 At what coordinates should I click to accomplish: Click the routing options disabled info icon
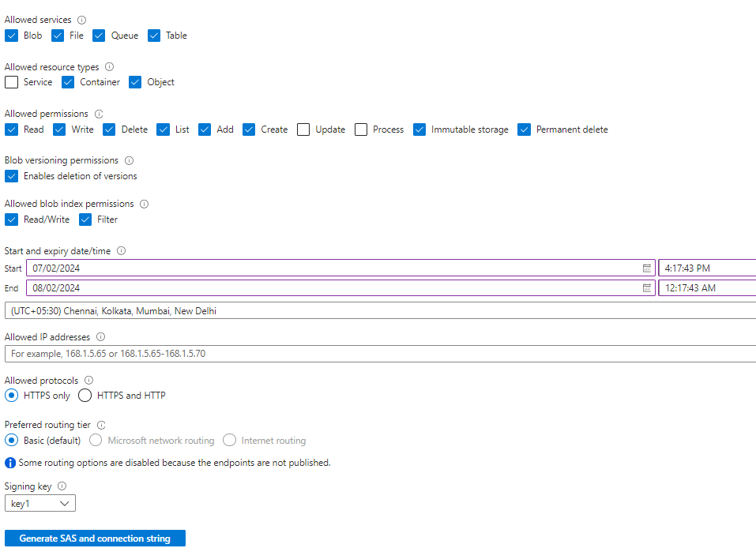point(9,462)
